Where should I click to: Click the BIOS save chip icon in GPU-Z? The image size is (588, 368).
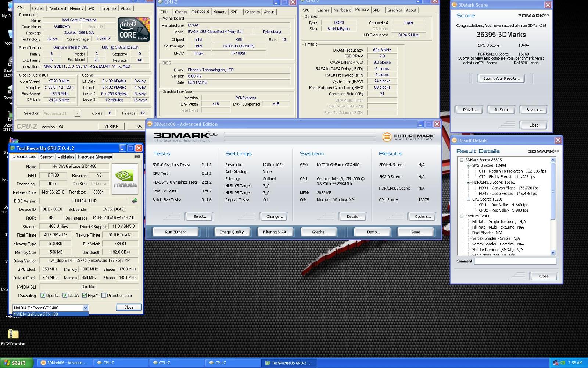(135, 201)
